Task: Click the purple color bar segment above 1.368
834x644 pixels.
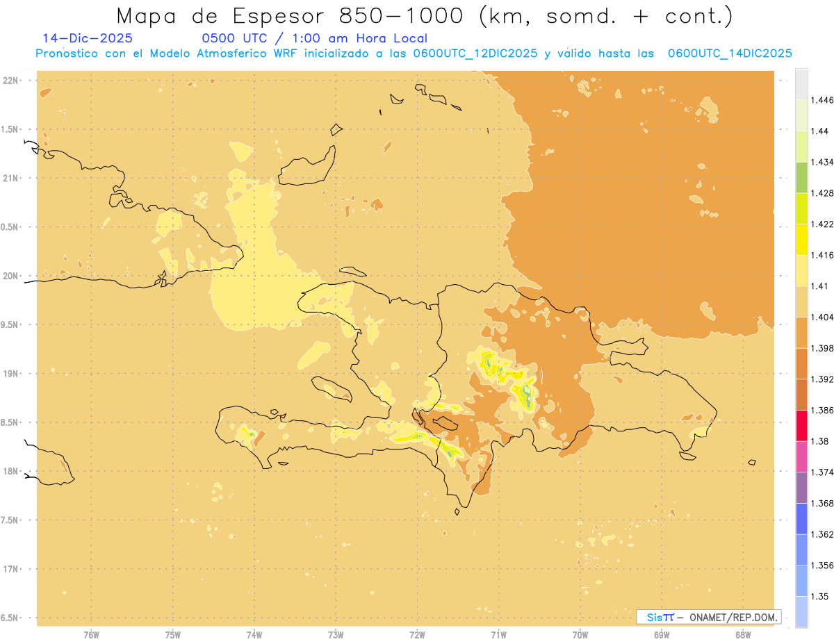Action: pyautogui.click(x=801, y=488)
